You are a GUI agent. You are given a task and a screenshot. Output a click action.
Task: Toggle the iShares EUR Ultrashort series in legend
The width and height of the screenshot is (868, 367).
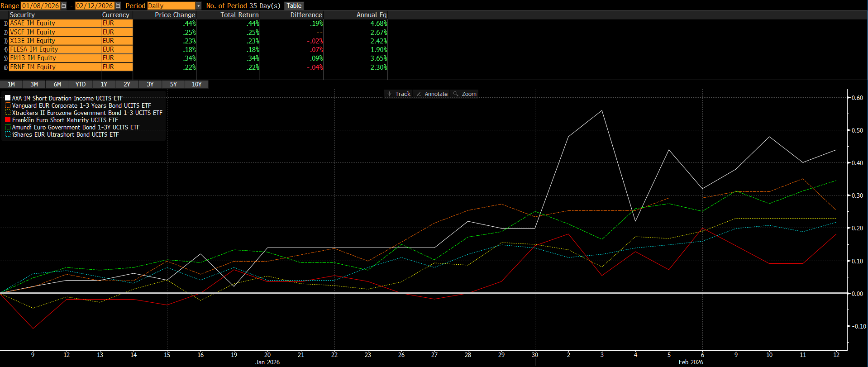pos(8,134)
